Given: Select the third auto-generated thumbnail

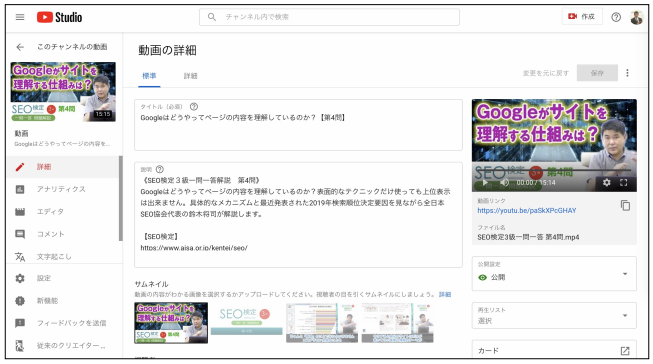Looking at the screenshot, I should pos(322,323).
